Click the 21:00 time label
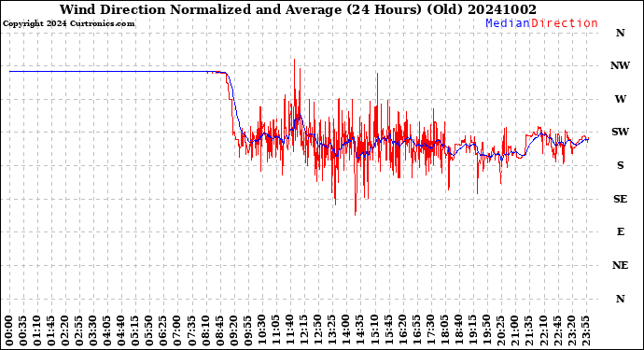644x350 pixels. 515,330
